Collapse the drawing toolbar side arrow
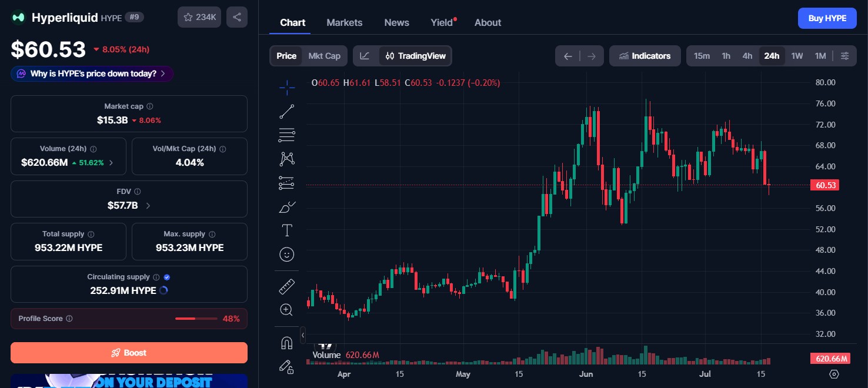 [x=303, y=335]
